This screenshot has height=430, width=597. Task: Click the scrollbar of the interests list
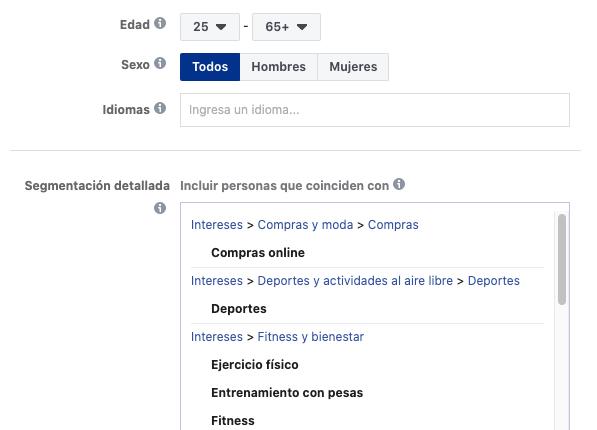click(562, 259)
